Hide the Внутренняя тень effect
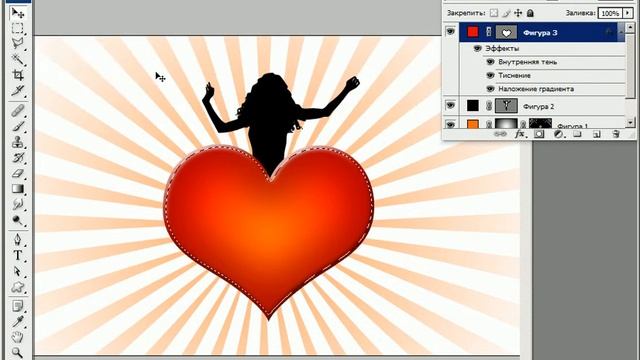 tap(490, 62)
